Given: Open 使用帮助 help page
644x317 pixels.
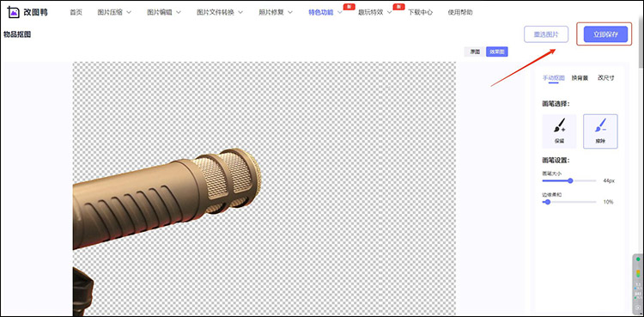Looking at the screenshot, I should coord(460,12).
